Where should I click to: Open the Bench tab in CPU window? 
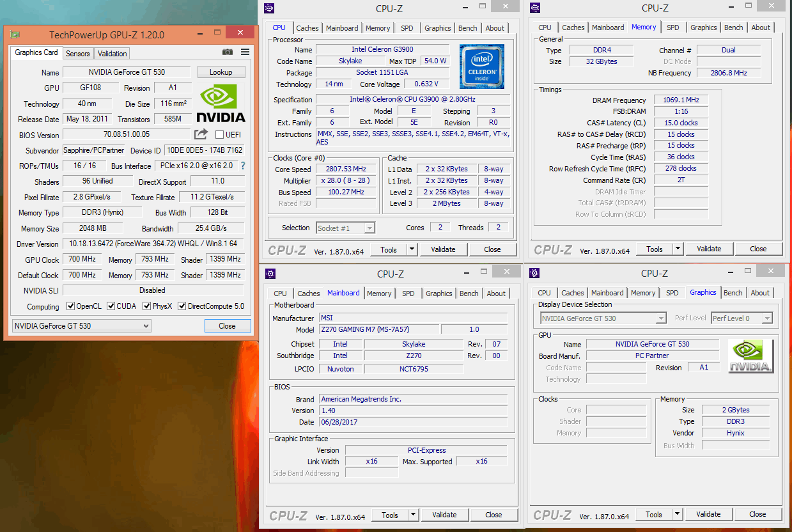click(x=468, y=28)
